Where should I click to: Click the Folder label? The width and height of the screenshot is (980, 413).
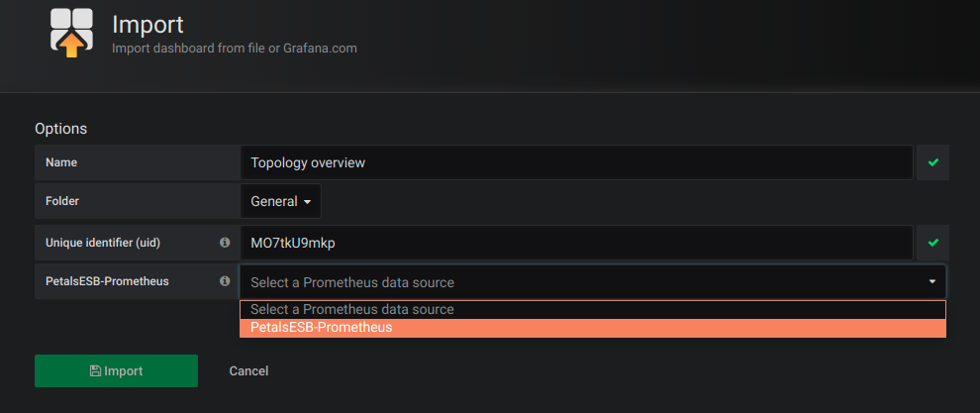coord(62,201)
